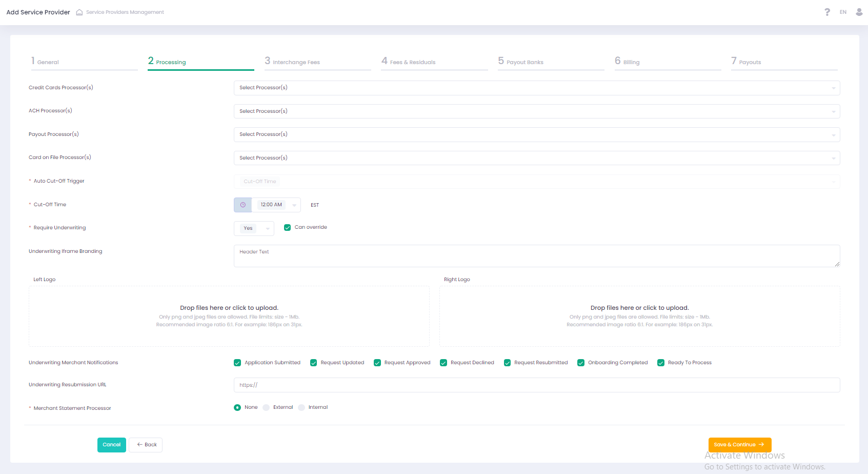Untick the Ready To Process checkbox
The height and width of the screenshot is (474, 868).
(661, 363)
